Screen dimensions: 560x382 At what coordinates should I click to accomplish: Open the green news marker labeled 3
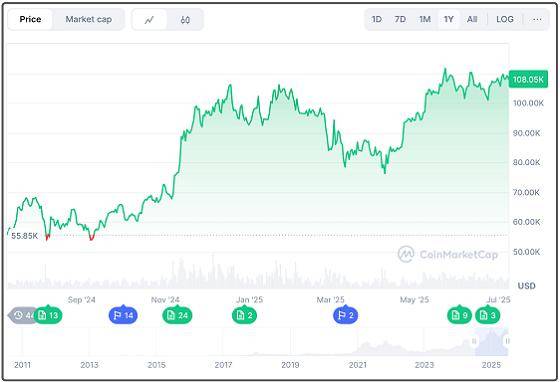488,315
